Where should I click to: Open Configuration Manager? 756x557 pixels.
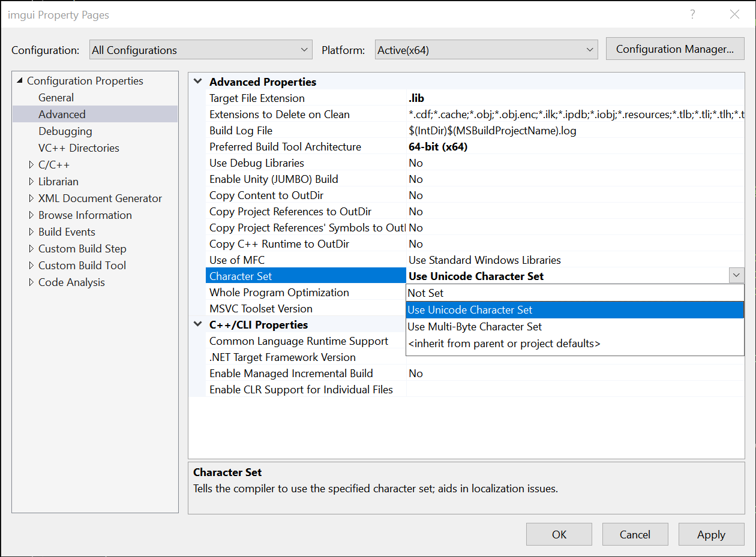pyautogui.click(x=674, y=50)
